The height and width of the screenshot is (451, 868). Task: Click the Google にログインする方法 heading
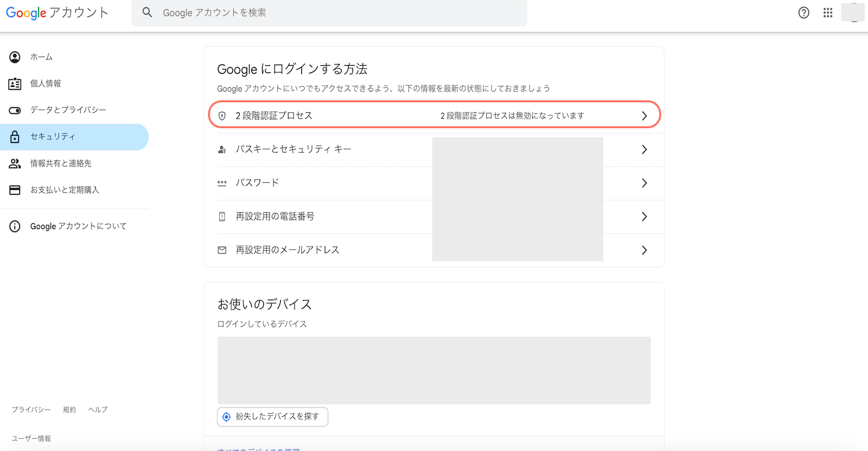292,69
